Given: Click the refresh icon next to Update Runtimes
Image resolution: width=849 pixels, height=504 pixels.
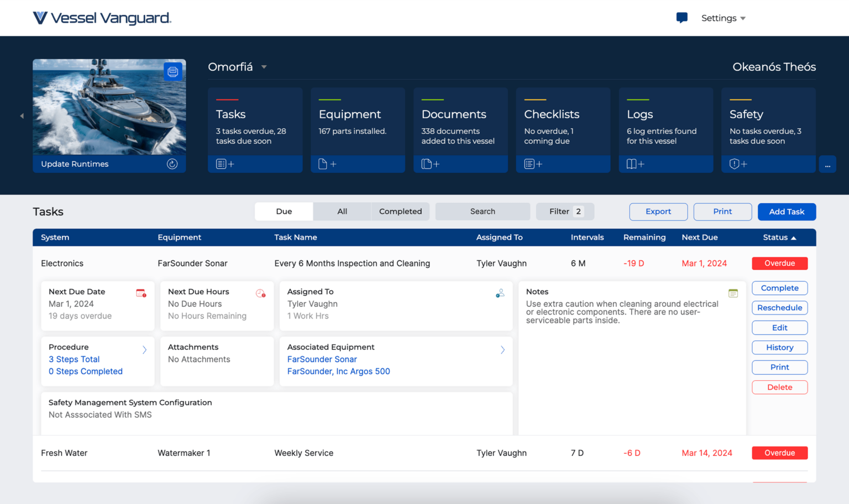Looking at the screenshot, I should 172,164.
